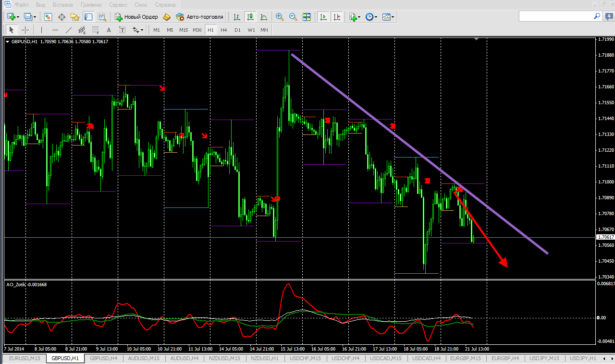Select the M15 timeframe button

pyautogui.click(x=184, y=30)
